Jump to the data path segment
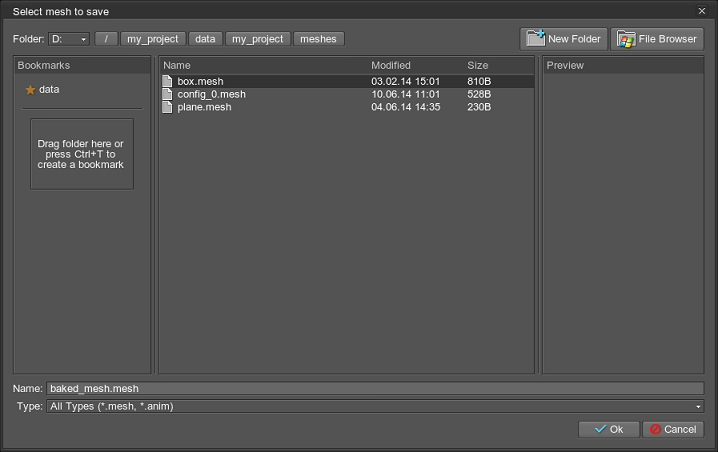The height and width of the screenshot is (452, 718). (205, 39)
